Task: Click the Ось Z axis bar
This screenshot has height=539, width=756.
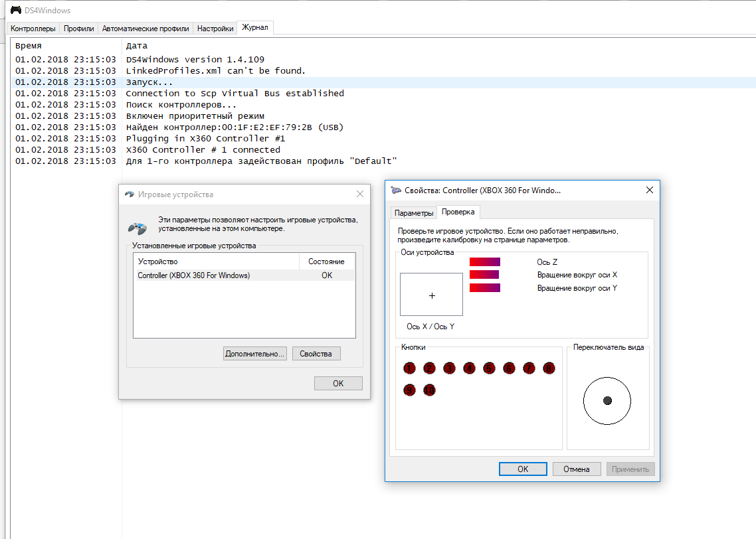Action: pos(485,262)
